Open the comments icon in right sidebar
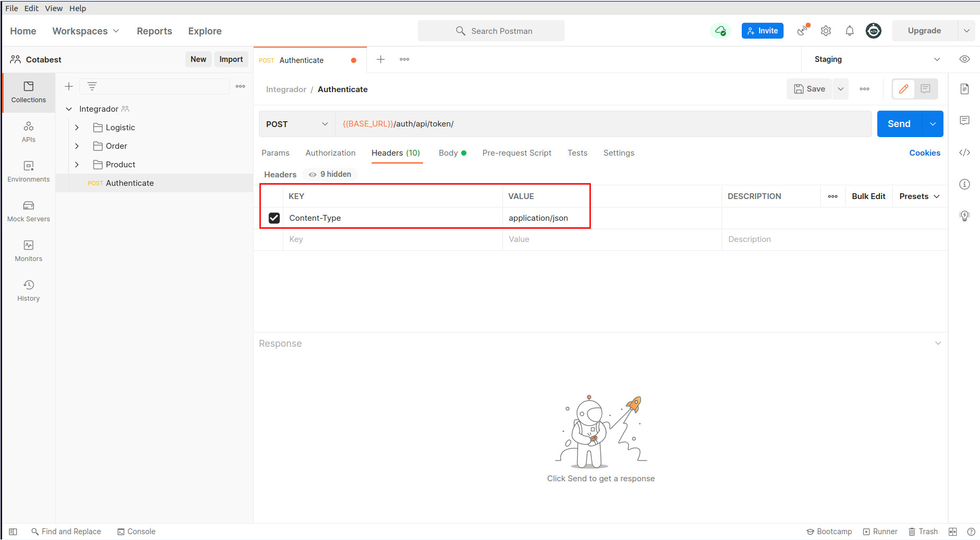The width and height of the screenshot is (980, 540). point(965,121)
